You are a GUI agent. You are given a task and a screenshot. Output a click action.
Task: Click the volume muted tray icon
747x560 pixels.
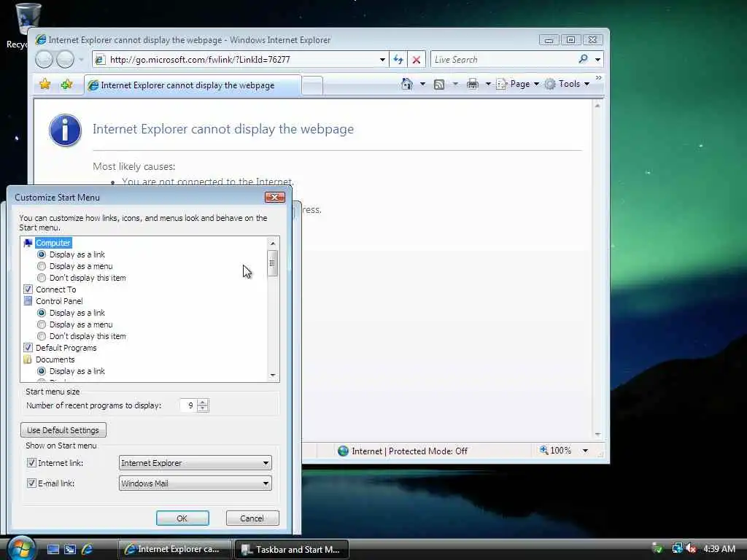click(691, 548)
